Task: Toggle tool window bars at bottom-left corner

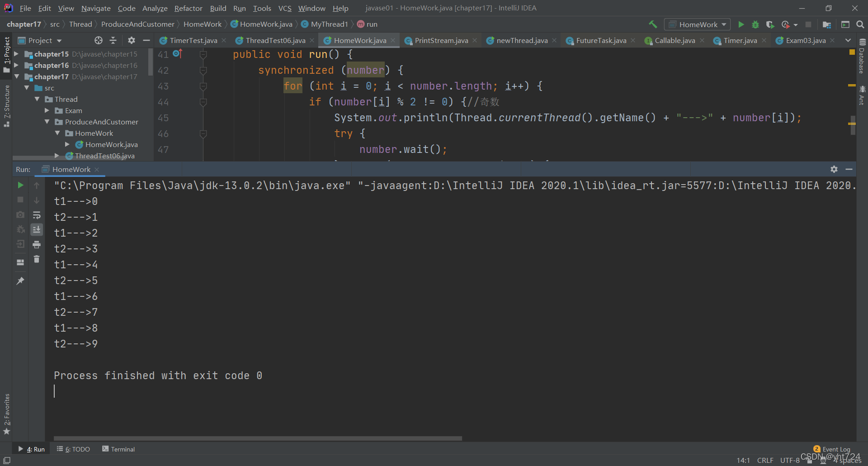Action: point(7,460)
